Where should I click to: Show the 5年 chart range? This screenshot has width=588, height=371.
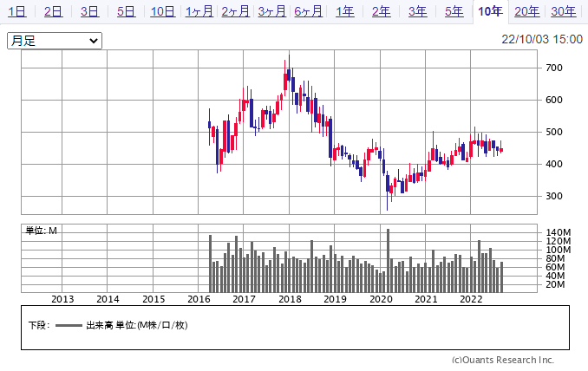pos(454,11)
